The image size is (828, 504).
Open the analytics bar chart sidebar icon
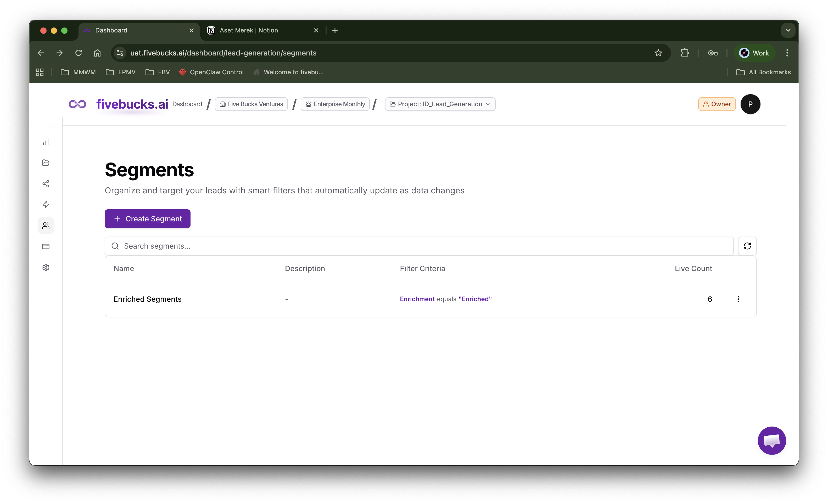(x=46, y=142)
